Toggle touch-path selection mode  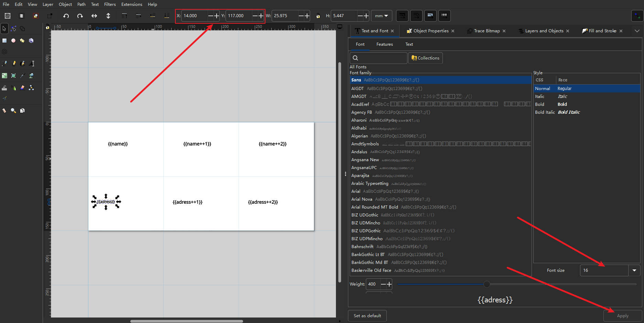pos(50,16)
